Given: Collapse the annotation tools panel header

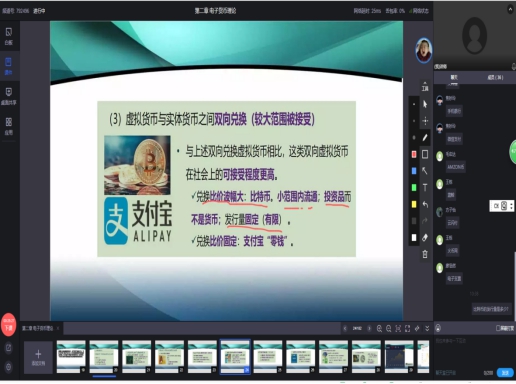Looking at the screenshot, I should point(425,86).
